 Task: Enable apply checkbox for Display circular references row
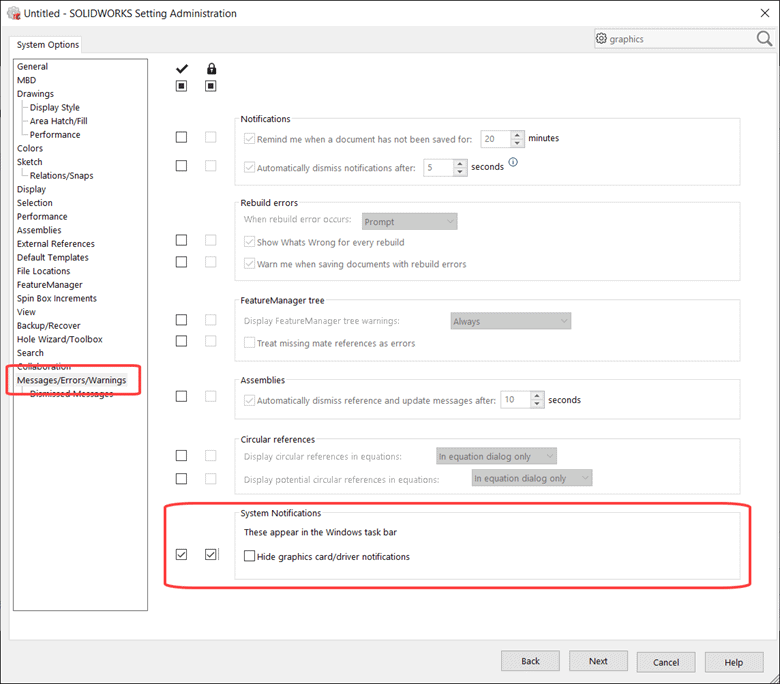point(182,456)
